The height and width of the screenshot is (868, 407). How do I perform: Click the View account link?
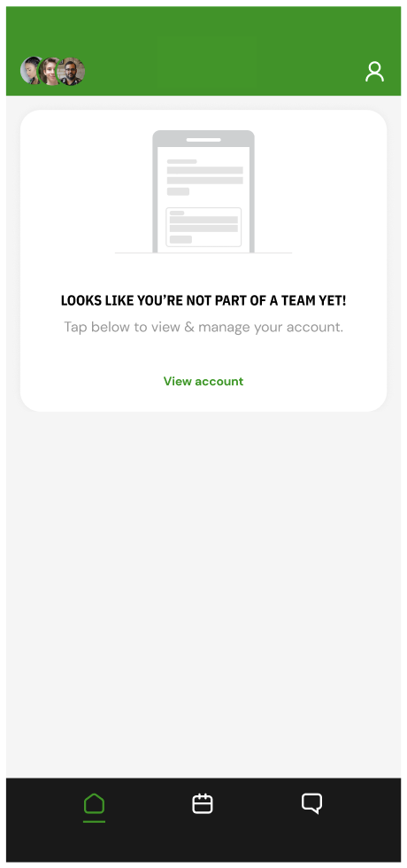(x=203, y=382)
